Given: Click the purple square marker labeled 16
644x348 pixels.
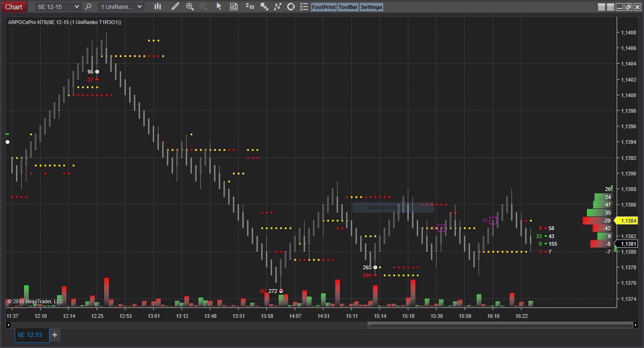Looking at the screenshot, I should pos(493,221).
